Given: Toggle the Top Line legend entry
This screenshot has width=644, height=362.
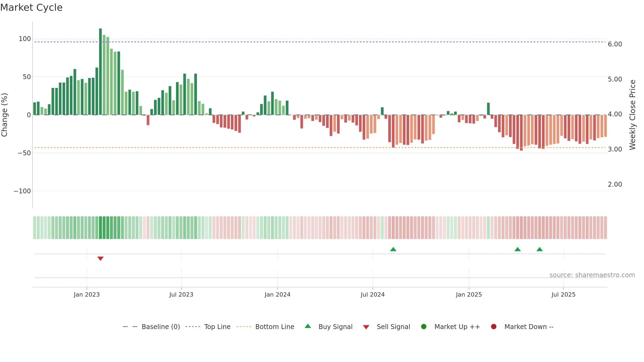Looking at the screenshot, I should (x=208, y=327).
